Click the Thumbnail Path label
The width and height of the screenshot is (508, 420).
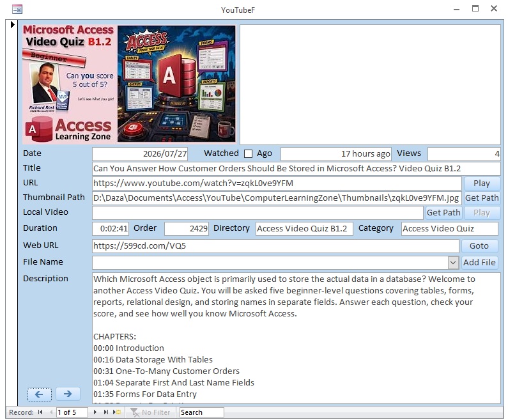point(54,198)
